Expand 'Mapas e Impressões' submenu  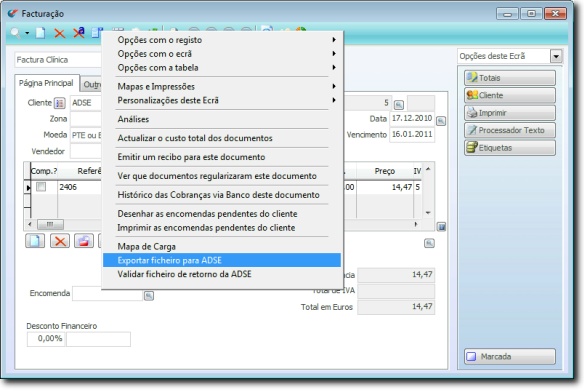[223, 86]
